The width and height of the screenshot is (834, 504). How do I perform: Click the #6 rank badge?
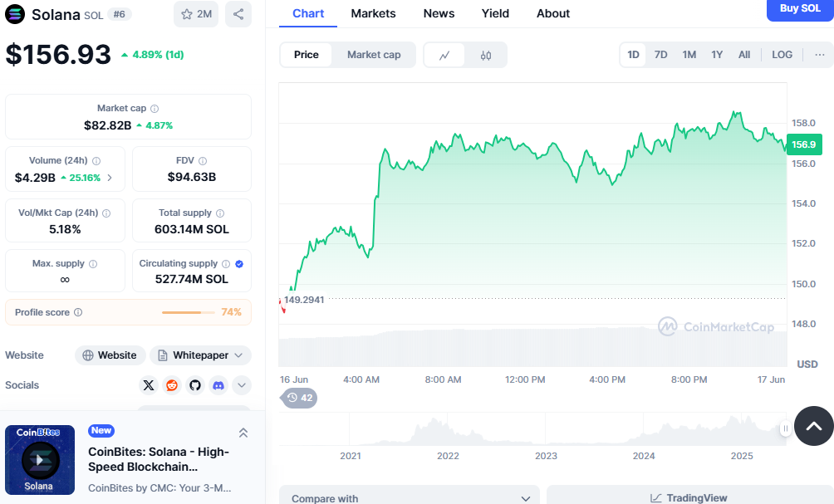(120, 14)
